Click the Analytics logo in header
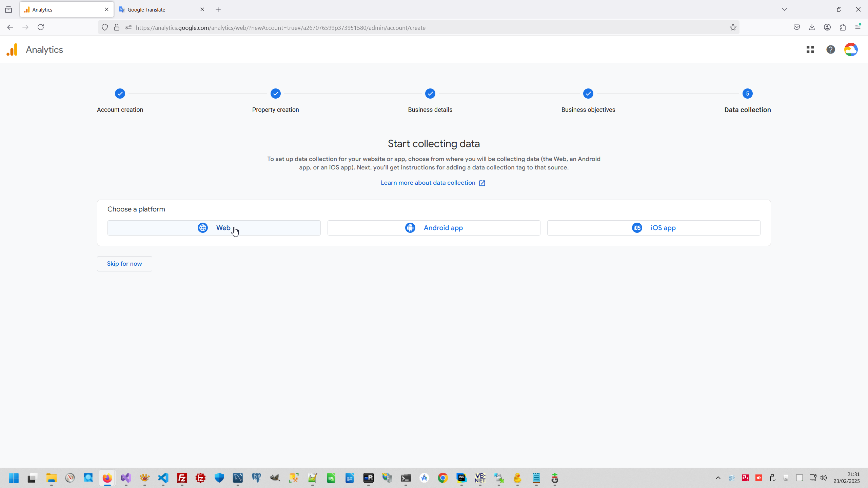The image size is (868, 488). pos(12,50)
